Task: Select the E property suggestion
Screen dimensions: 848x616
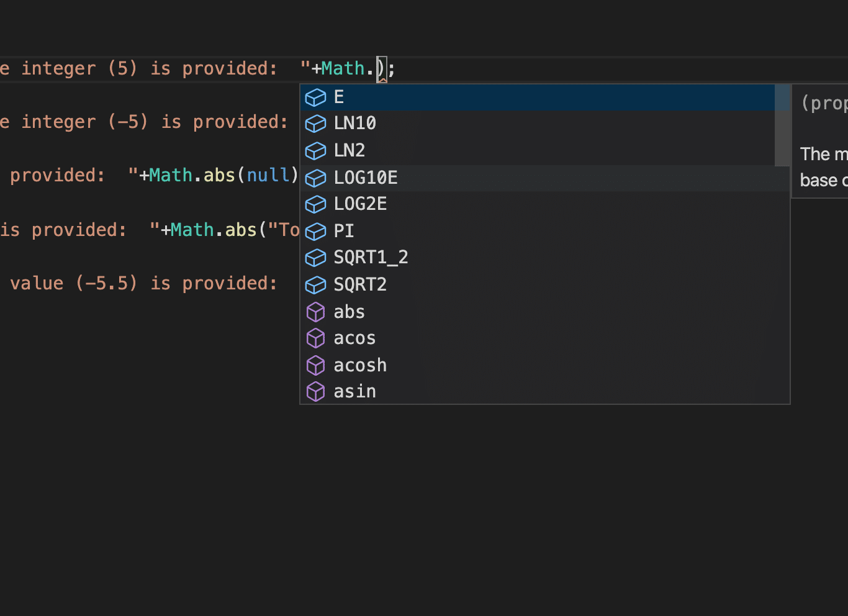Action: coord(538,97)
